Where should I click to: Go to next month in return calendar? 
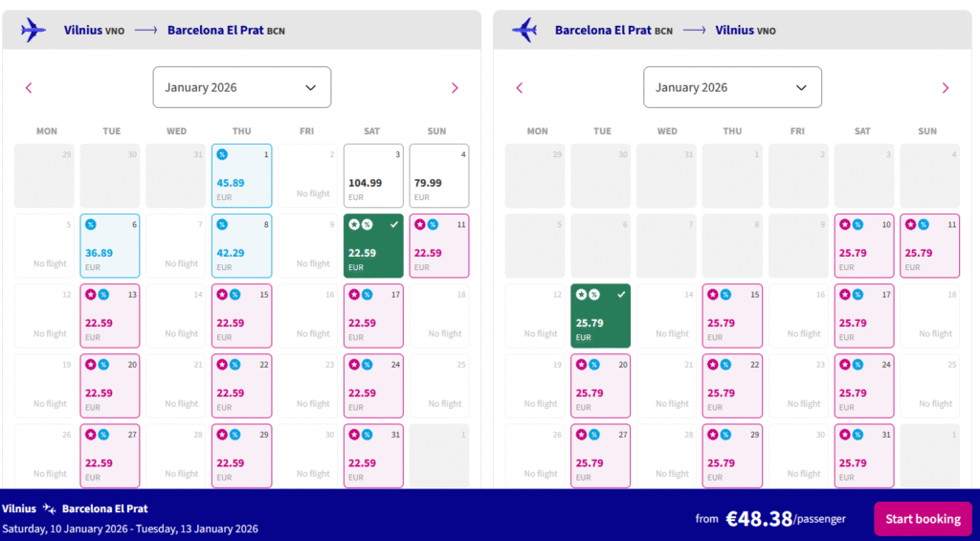946,88
